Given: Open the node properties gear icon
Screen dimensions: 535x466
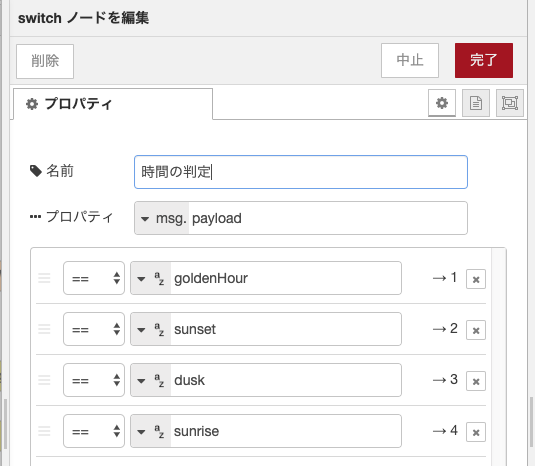Looking at the screenshot, I should coord(442,103).
